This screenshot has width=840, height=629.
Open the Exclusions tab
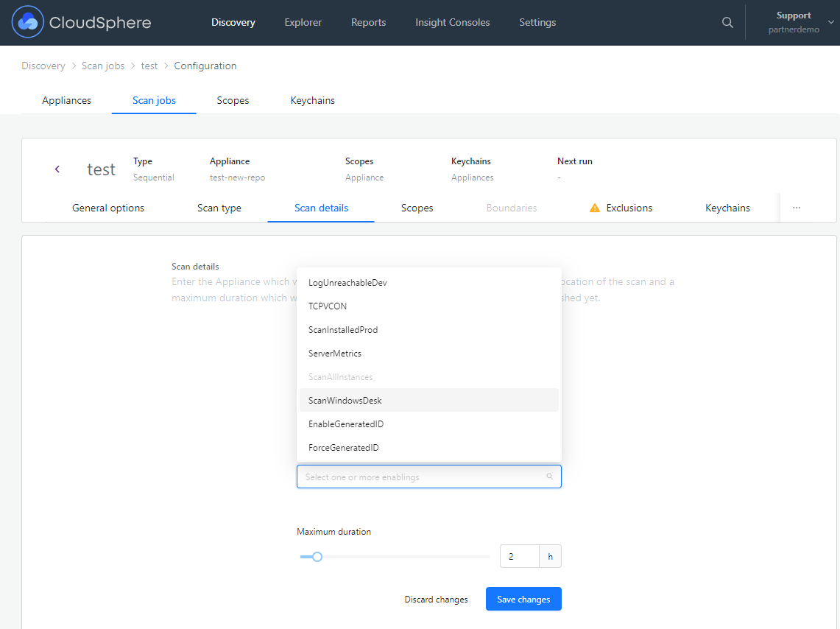tap(629, 208)
